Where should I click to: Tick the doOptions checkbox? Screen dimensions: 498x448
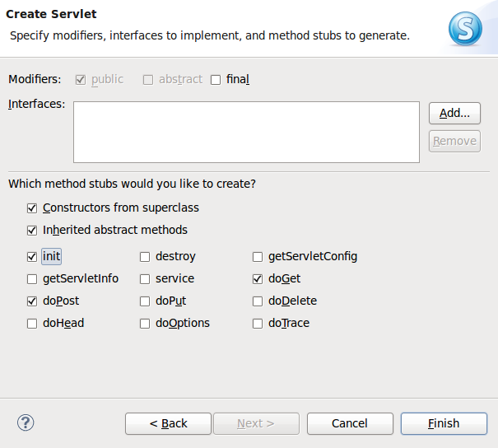tap(145, 324)
